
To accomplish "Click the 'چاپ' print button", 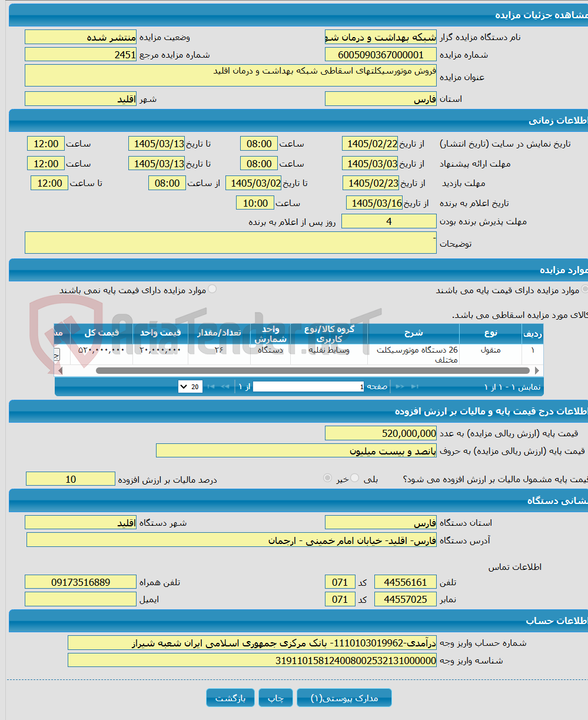I will [x=275, y=698].
